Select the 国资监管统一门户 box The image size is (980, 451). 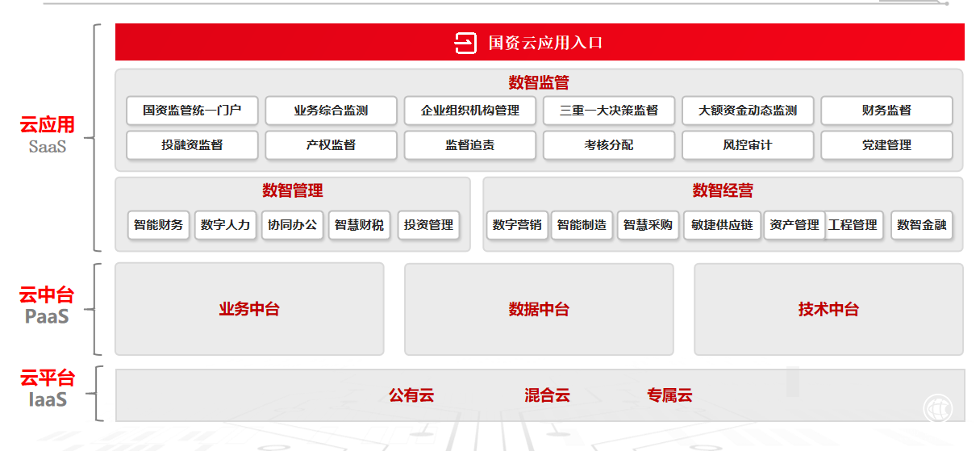coord(192,111)
